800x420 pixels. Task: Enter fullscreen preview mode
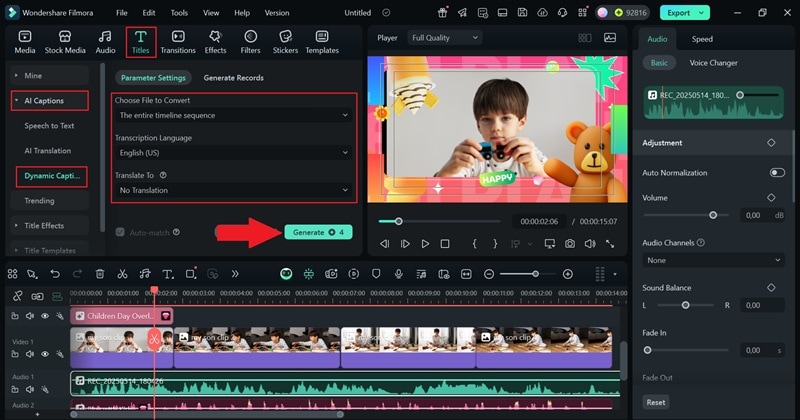[610, 244]
